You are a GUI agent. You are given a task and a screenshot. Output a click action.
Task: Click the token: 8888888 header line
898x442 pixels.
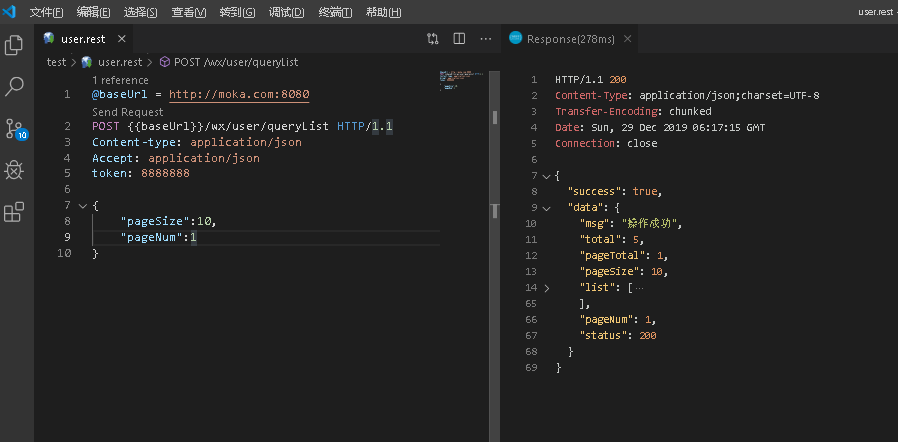[x=140, y=173]
